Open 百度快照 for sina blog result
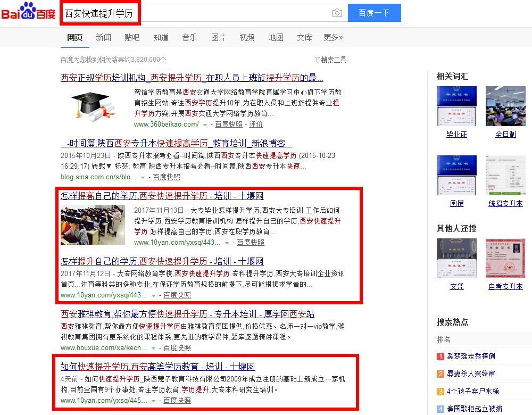This screenshot has height=415, width=532. click(x=166, y=177)
